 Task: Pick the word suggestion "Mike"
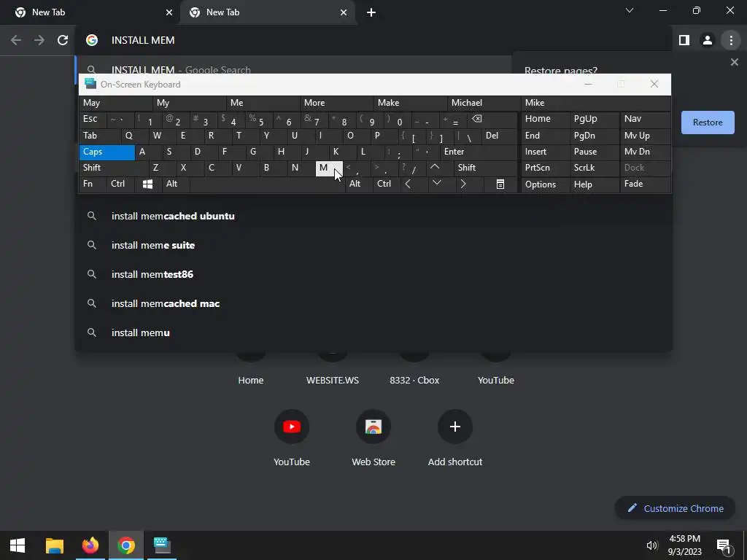(595, 103)
